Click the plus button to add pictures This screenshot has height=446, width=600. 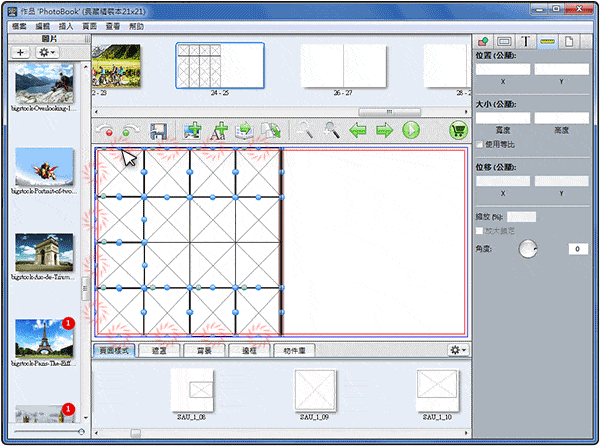point(21,51)
